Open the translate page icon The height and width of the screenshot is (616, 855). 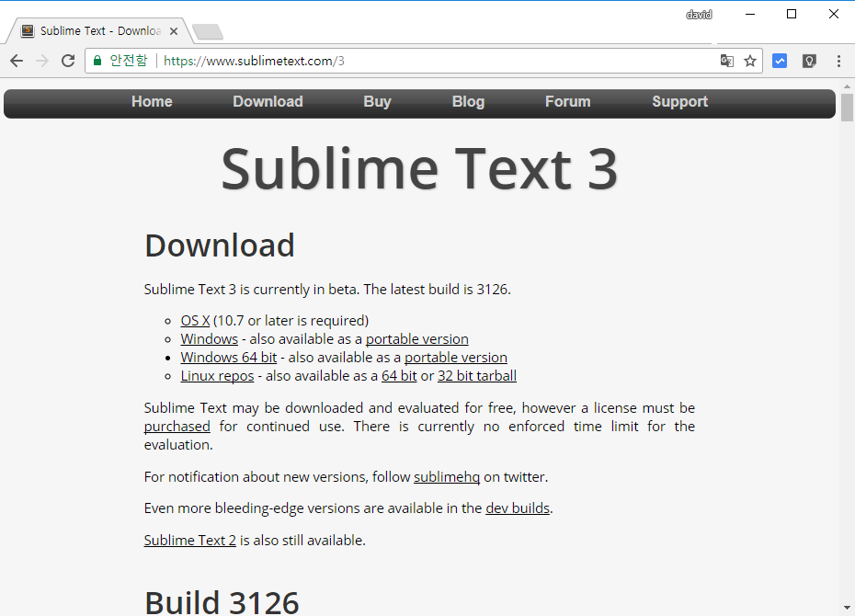(726, 61)
